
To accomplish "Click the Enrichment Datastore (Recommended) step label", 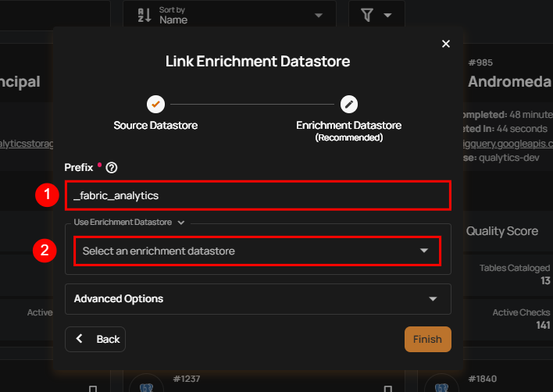I will pyautogui.click(x=349, y=131).
